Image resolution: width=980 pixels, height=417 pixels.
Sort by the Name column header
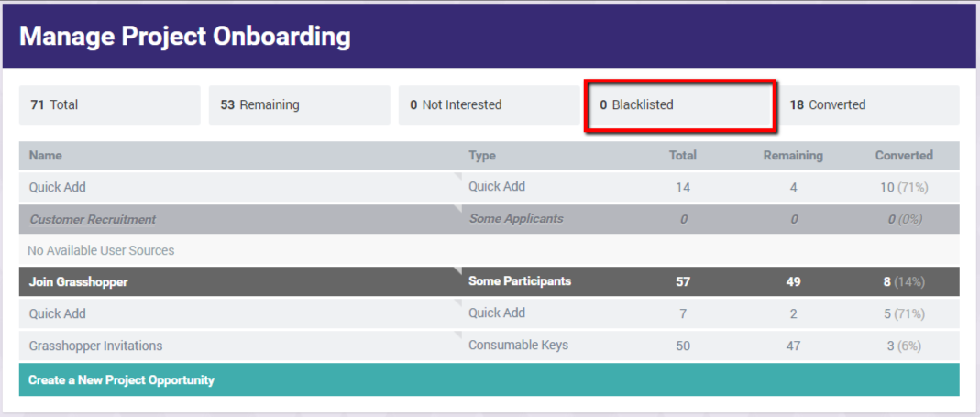[x=46, y=156]
